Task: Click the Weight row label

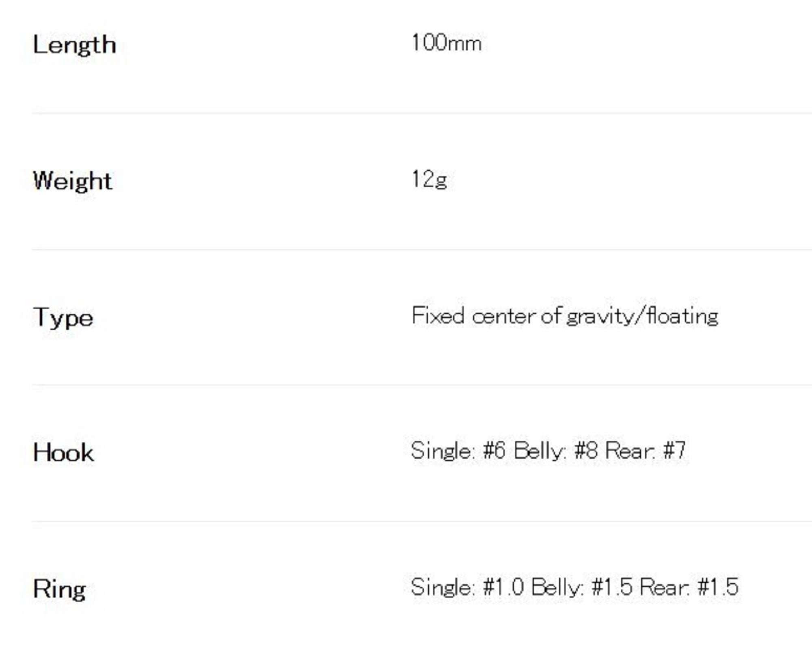Action: tap(72, 181)
